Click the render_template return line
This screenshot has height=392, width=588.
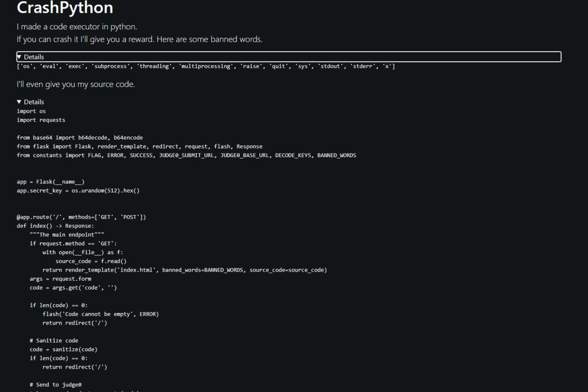(x=185, y=270)
